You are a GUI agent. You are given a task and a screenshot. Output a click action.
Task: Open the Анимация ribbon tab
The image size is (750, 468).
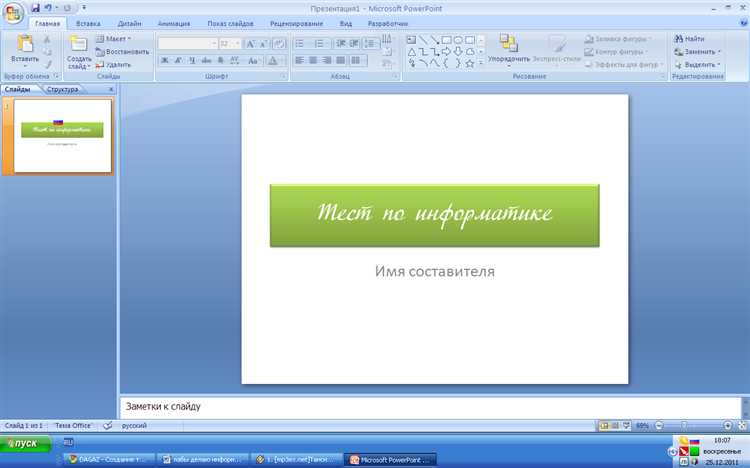coord(174,23)
